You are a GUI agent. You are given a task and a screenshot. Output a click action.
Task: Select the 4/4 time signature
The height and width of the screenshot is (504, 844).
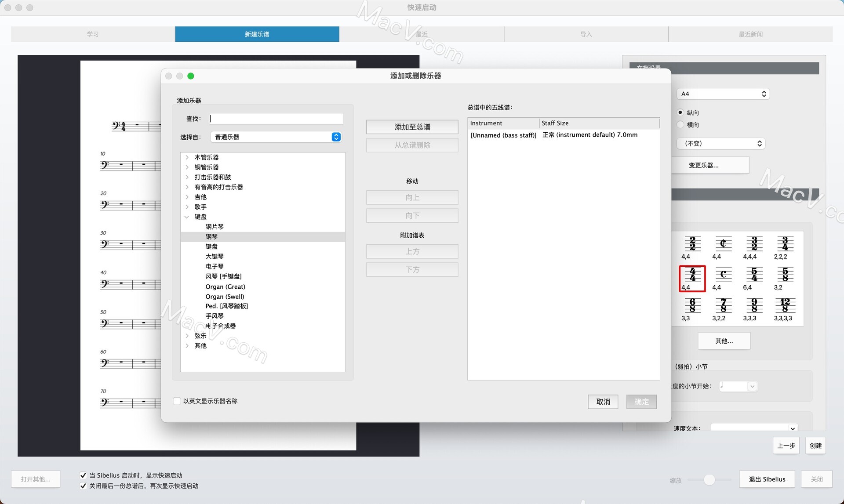click(692, 279)
